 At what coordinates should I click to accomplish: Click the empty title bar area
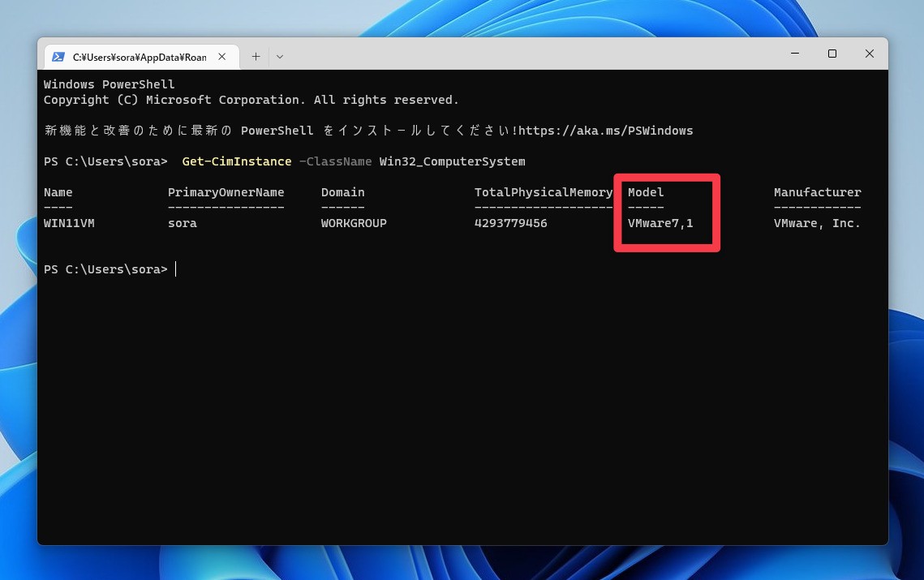[527, 54]
